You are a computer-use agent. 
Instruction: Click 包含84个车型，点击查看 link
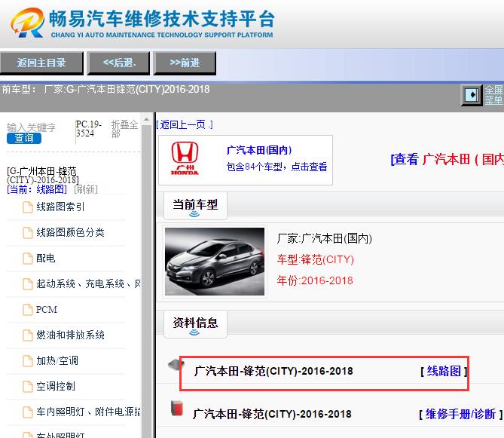(x=276, y=167)
